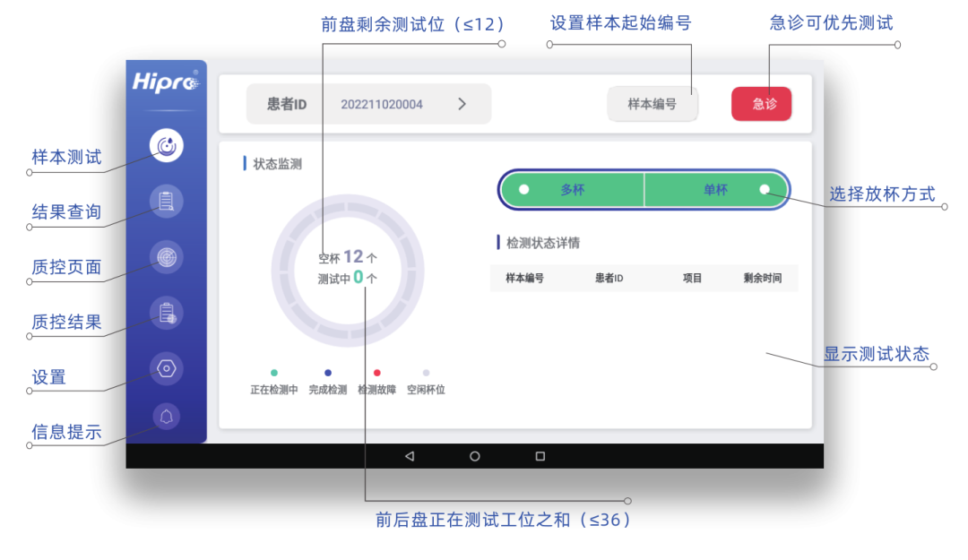
Task: Expand patient ID with the chevron arrow
Action: 462,104
